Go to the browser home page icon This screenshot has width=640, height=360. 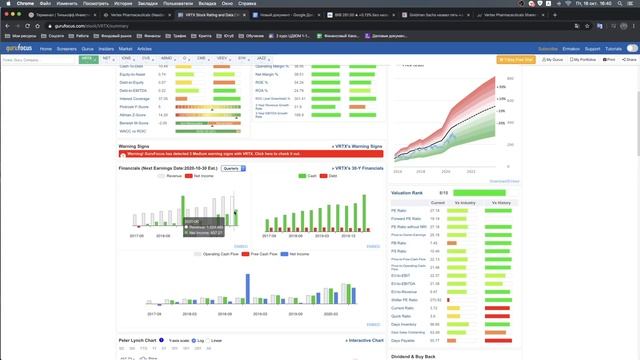(38, 26)
